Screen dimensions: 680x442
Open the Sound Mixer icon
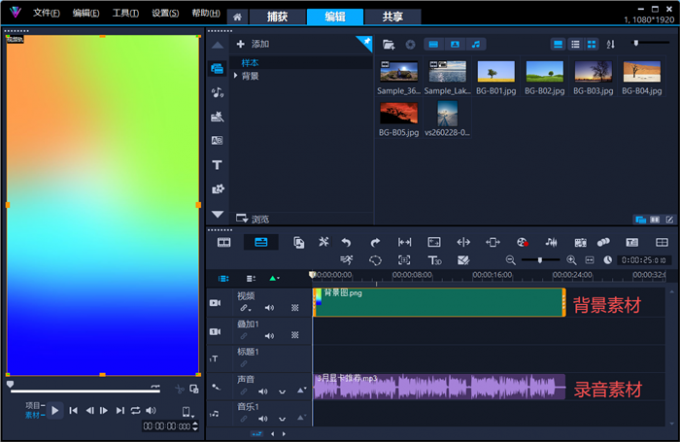551,242
